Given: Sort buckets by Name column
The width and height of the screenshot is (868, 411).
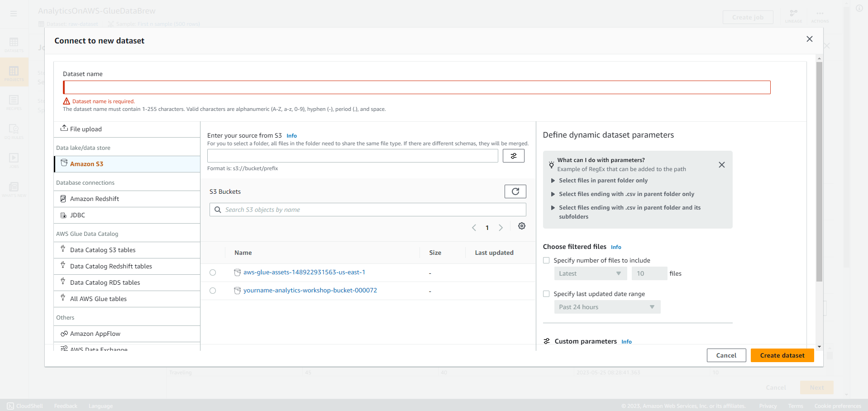Looking at the screenshot, I should (243, 253).
